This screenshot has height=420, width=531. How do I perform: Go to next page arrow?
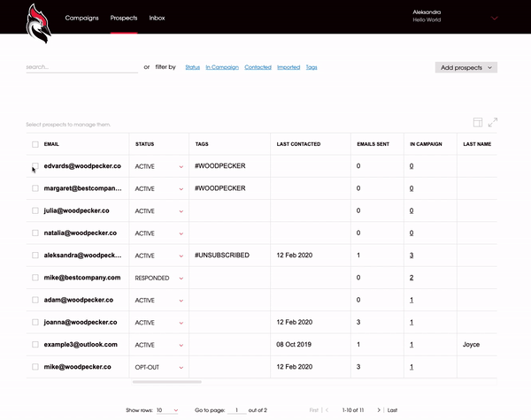click(x=379, y=410)
